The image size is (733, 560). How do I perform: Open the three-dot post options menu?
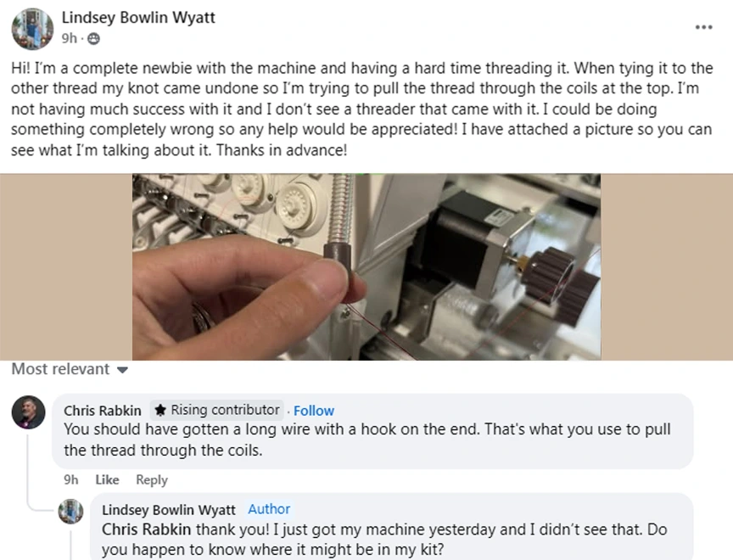[x=703, y=27]
